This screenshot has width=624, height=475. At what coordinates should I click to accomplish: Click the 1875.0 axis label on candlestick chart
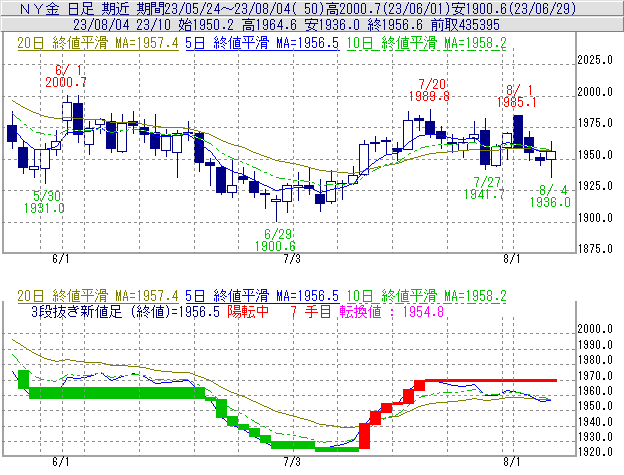(595, 249)
